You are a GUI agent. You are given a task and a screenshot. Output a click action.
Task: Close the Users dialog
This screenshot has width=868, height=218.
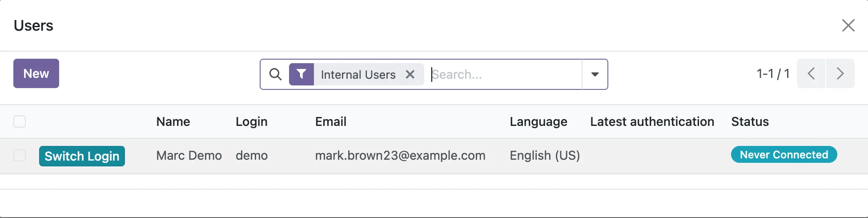(x=848, y=25)
